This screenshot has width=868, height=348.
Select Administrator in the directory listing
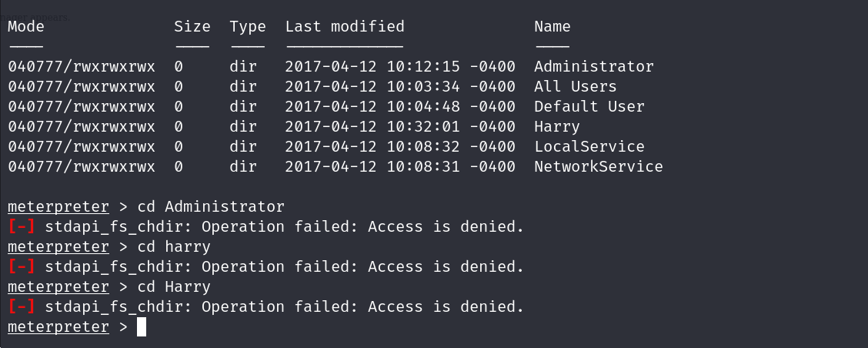coord(593,67)
